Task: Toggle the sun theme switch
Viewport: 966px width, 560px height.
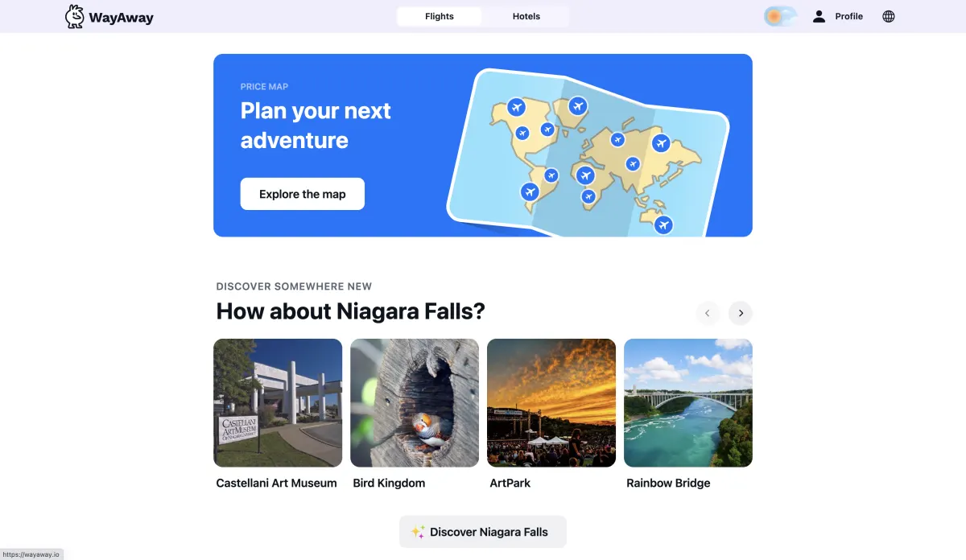Action: click(780, 16)
